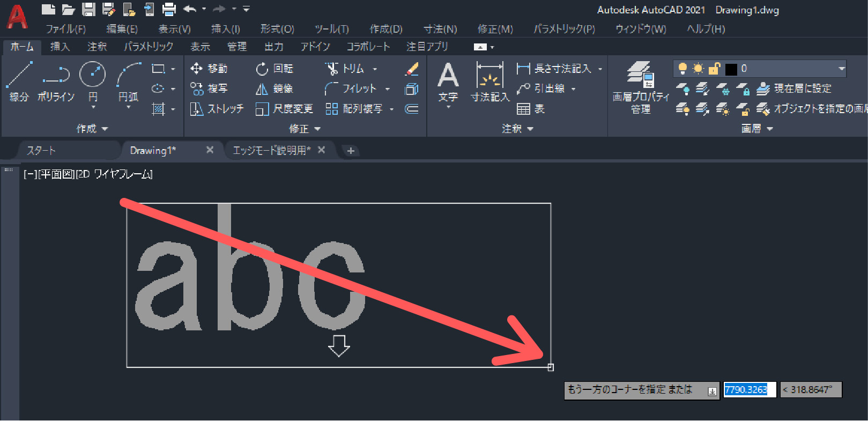
Task: Toggle layer lock padlock icon
Action: [714, 69]
